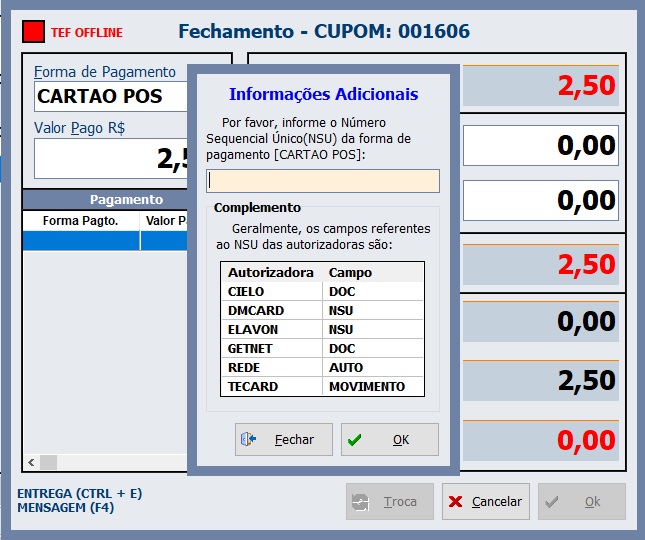Screen dimensions: 645x540
Task: Select the CIELO row in the table
Action: pos(322,291)
